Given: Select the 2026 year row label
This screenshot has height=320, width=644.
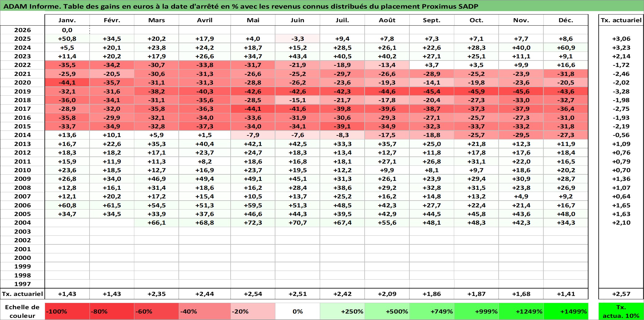Looking at the screenshot, I should coord(23,30).
